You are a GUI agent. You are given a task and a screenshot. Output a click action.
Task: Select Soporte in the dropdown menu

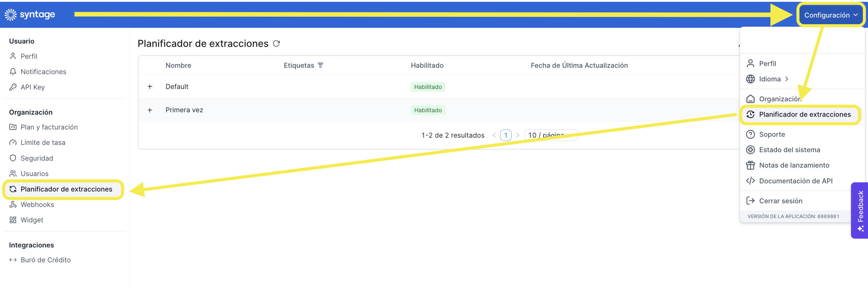tap(772, 134)
